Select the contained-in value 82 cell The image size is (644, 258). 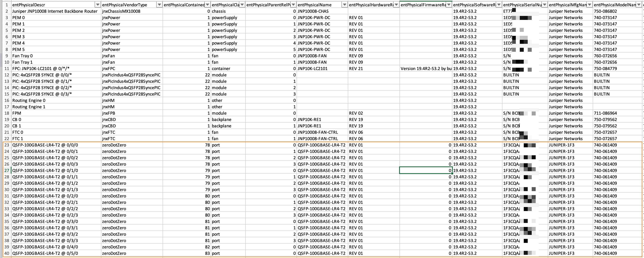[187, 247]
